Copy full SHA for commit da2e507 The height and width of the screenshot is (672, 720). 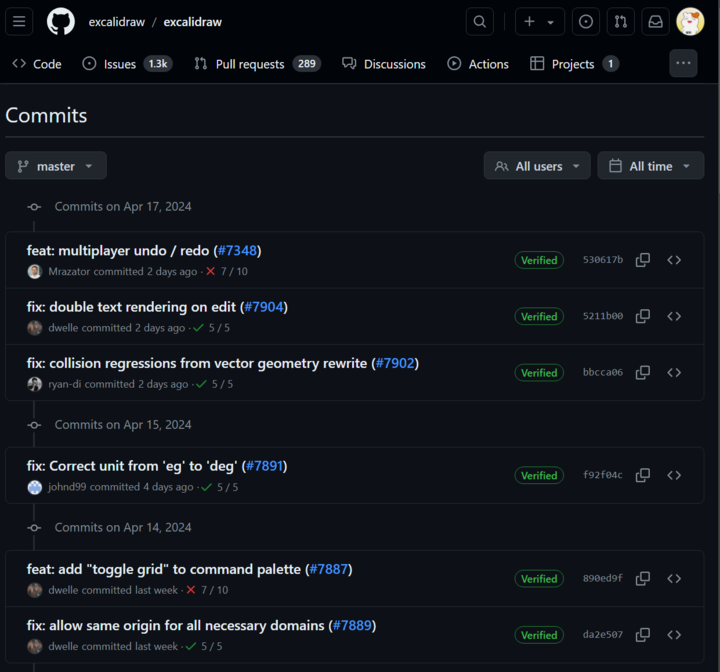click(643, 635)
